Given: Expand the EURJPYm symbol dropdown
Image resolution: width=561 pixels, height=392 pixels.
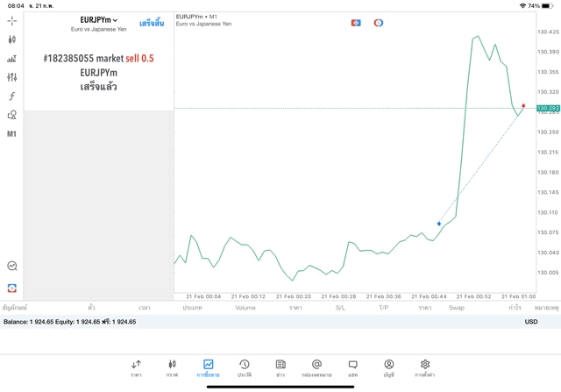Looking at the screenshot, I should pyautogui.click(x=98, y=20).
